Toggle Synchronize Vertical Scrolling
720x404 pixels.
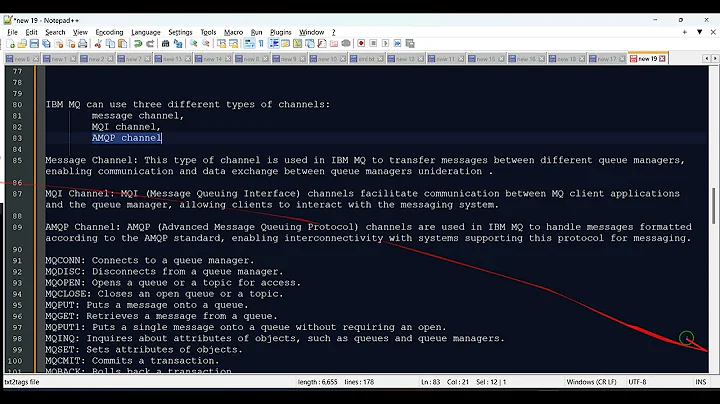221,44
